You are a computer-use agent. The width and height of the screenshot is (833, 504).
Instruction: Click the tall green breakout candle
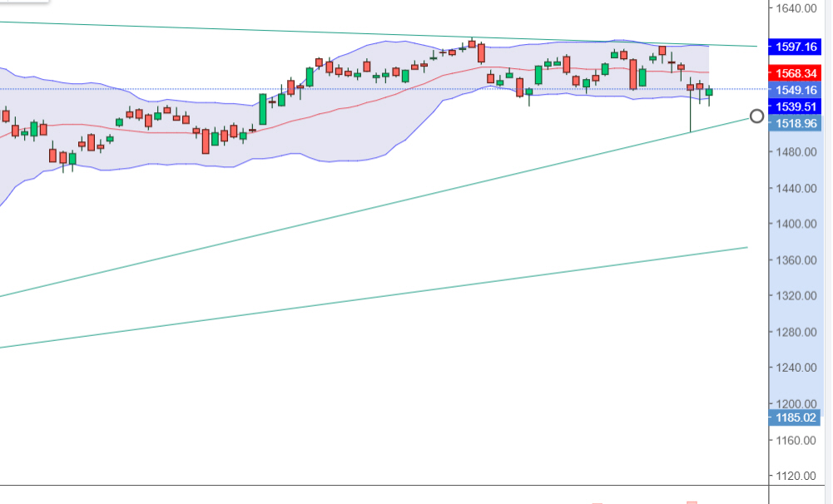[263, 109]
